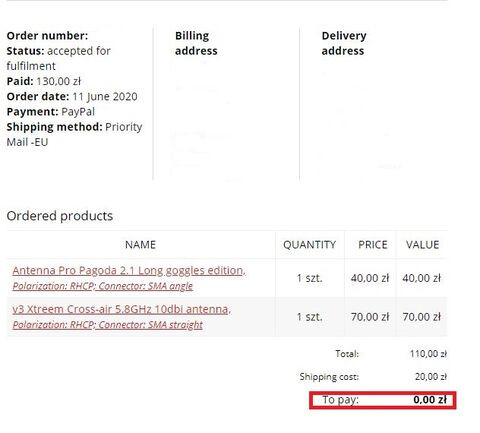Click the Polarization RHCP SMA angle link
The width and height of the screenshot is (480, 433).
pyautogui.click(x=103, y=286)
